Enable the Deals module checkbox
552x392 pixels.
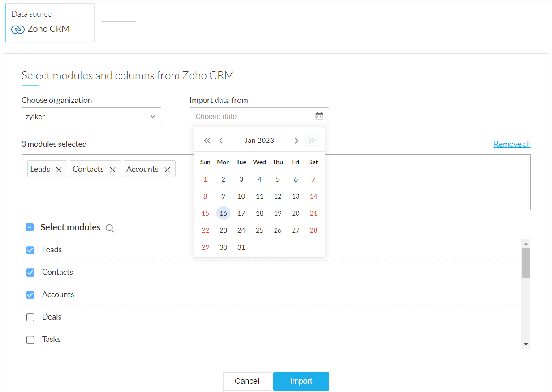click(30, 317)
